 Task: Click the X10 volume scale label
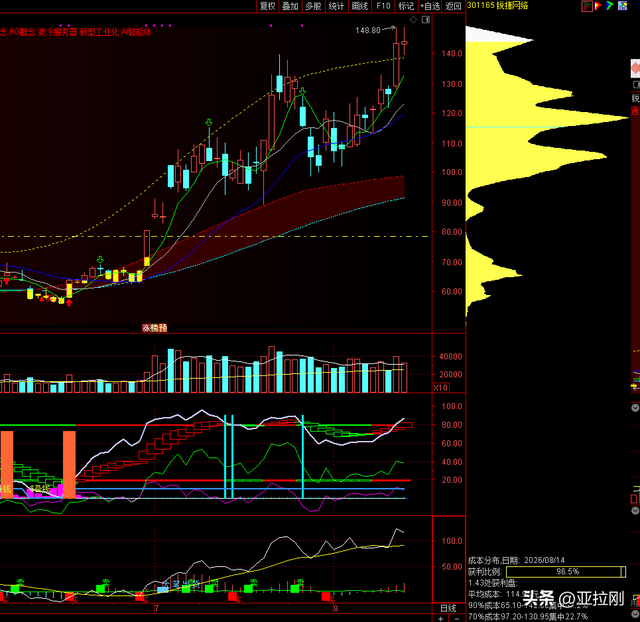point(440,387)
